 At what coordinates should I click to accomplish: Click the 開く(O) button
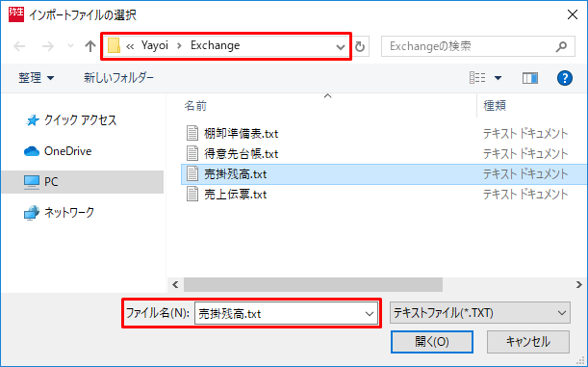pos(432,342)
